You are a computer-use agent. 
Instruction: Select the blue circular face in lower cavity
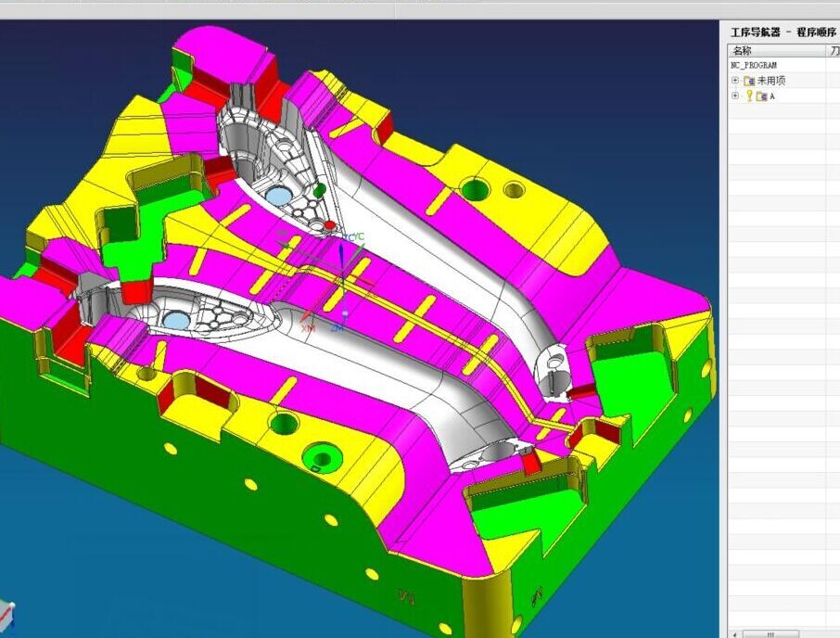coord(175,321)
